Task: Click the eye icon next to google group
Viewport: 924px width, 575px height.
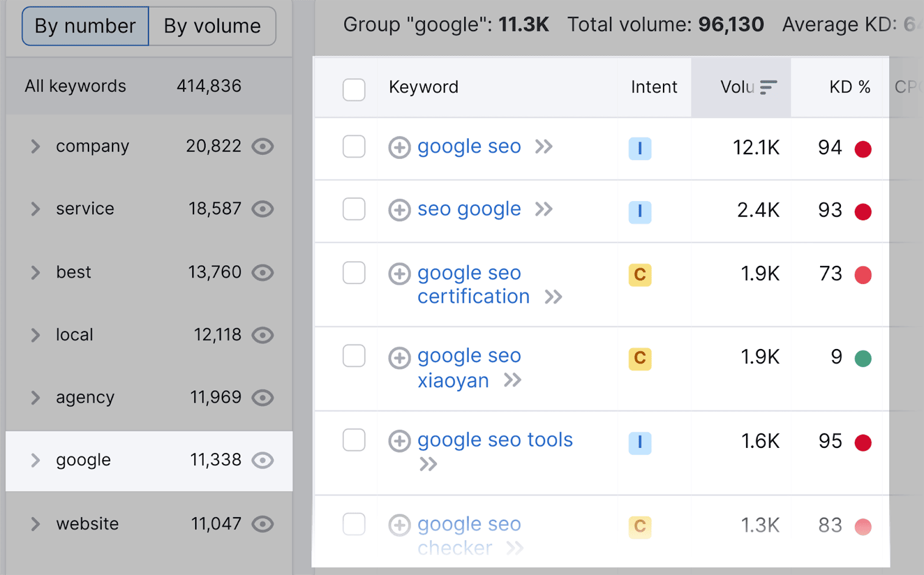Action: click(263, 460)
